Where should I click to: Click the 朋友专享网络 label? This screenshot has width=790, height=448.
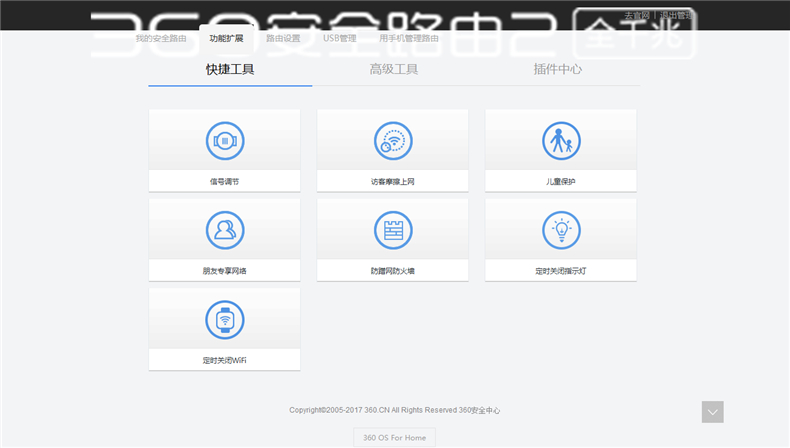225,271
